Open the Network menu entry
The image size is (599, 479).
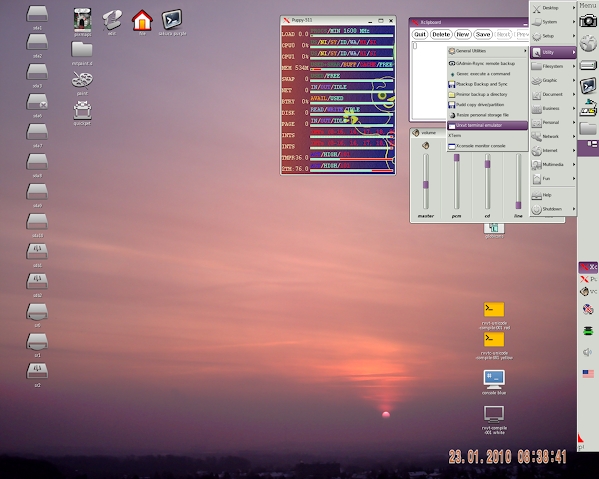(553, 136)
